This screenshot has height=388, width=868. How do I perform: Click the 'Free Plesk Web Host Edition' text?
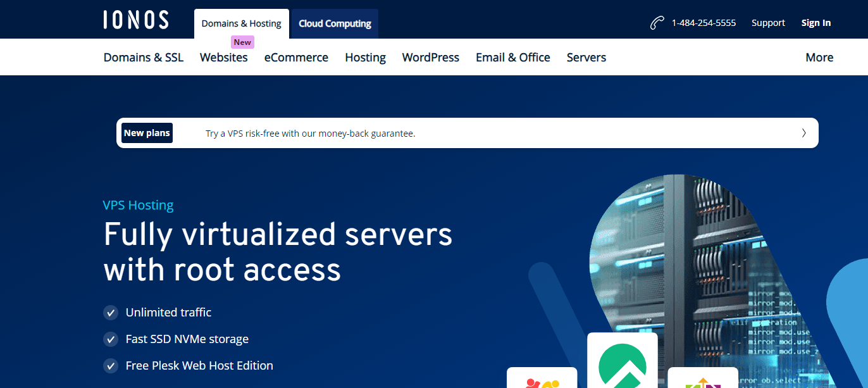coord(199,366)
